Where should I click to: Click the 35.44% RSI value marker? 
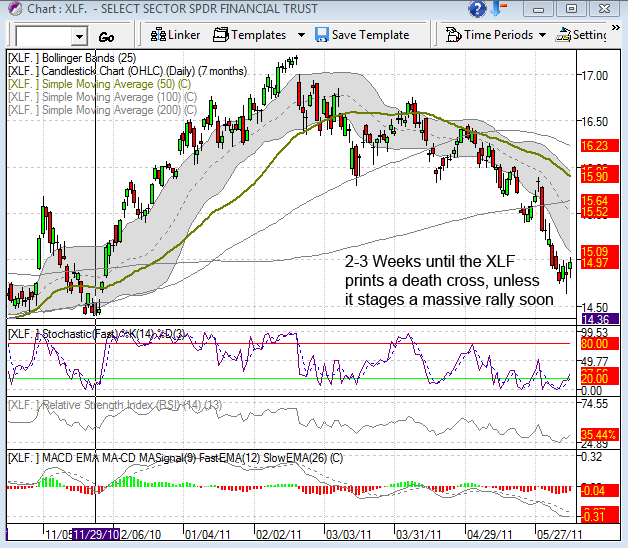[x=600, y=435]
